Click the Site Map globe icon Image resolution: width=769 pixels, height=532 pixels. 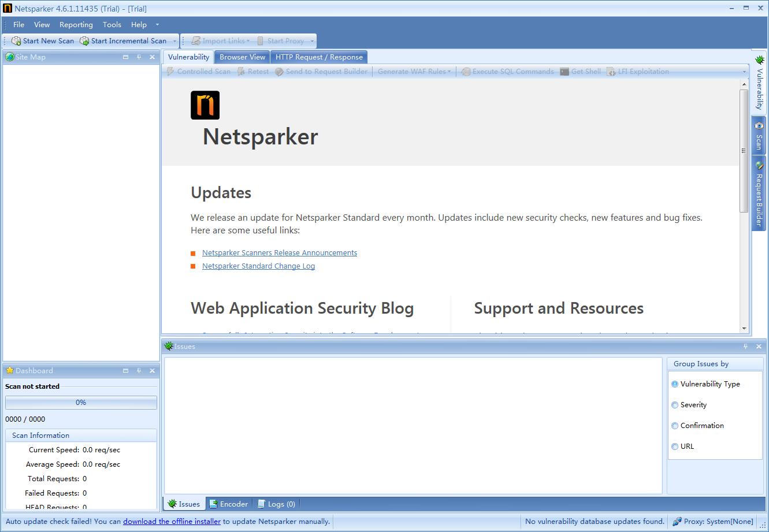pos(10,57)
